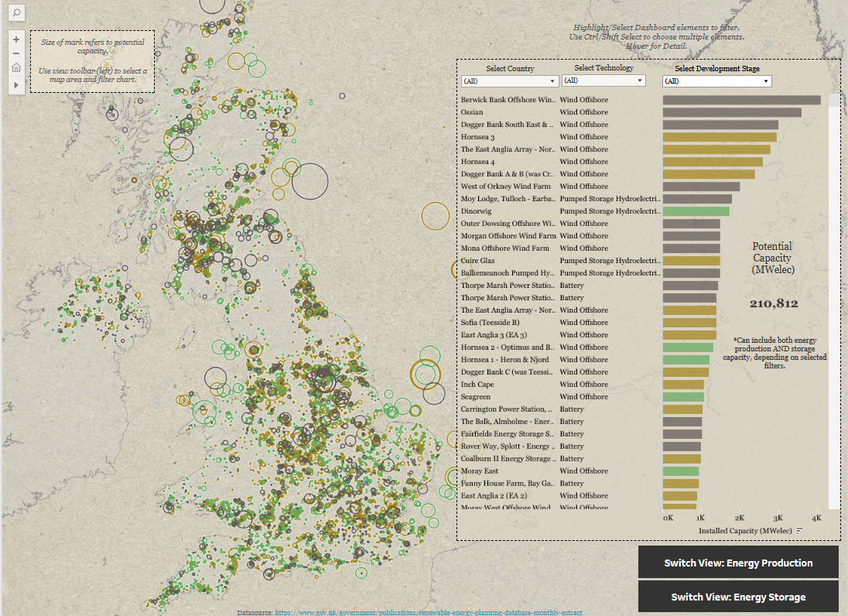Select Mona Offshore Wind Farm label
This screenshot has width=848, height=616.
pyautogui.click(x=504, y=248)
